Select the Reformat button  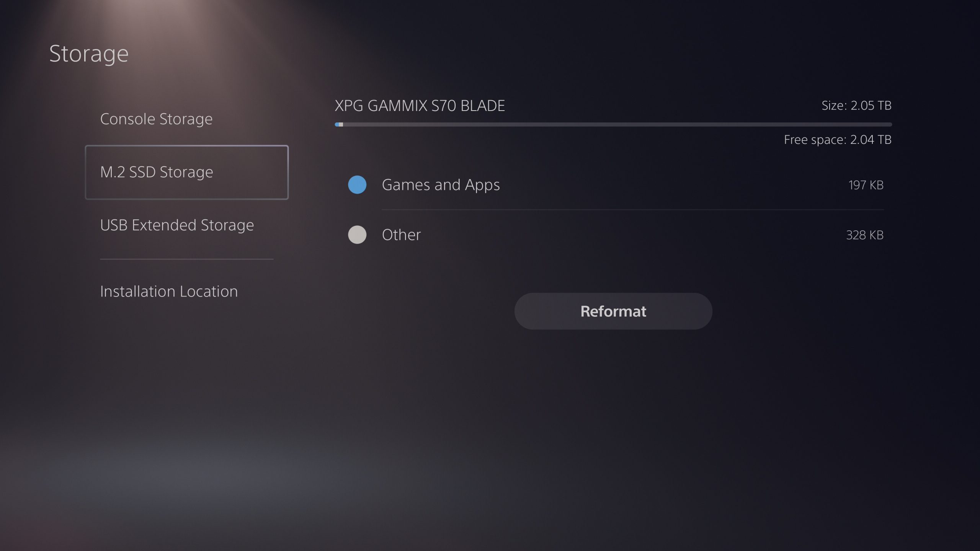click(613, 311)
